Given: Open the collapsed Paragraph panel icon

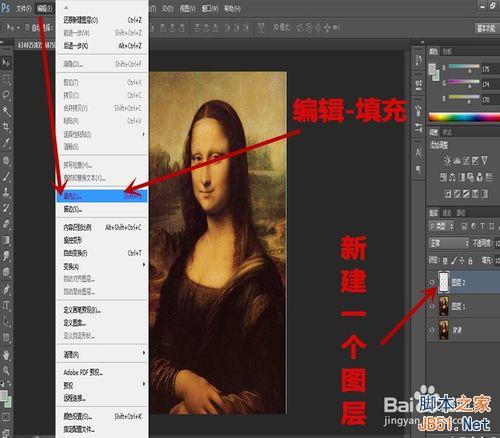Looking at the screenshot, I should [x=419, y=169].
